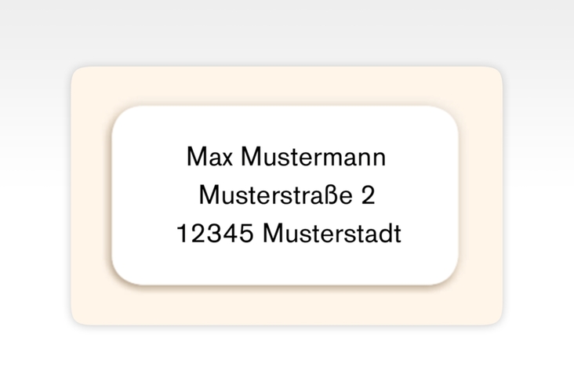Click blank white space above "Max Mustermann"

[287, 125]
